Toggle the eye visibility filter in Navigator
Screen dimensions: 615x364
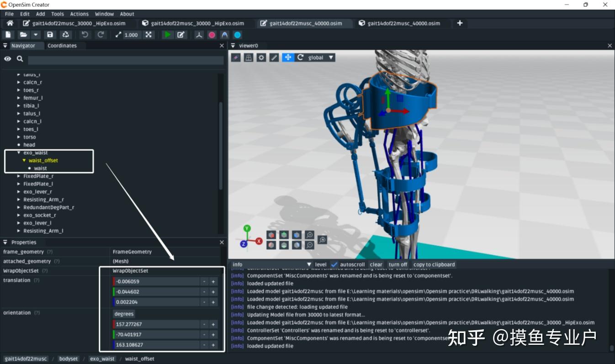pyautogui.click(x=8, y=59)
